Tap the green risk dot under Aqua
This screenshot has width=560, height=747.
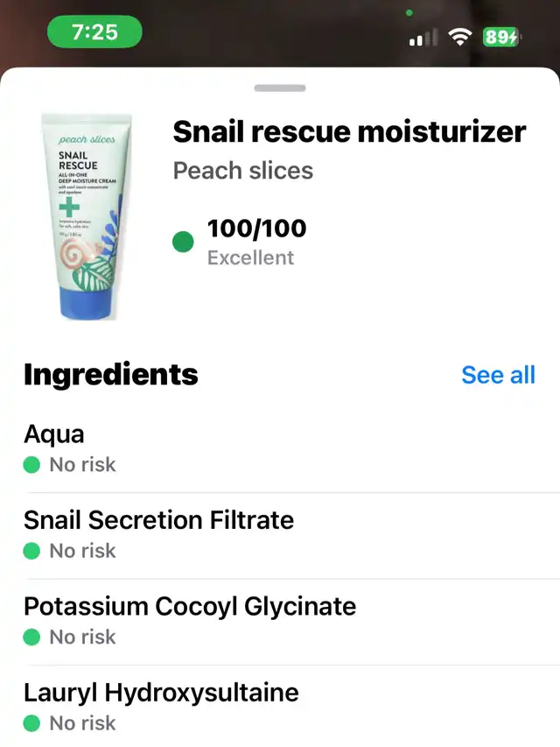click(31, 464)
